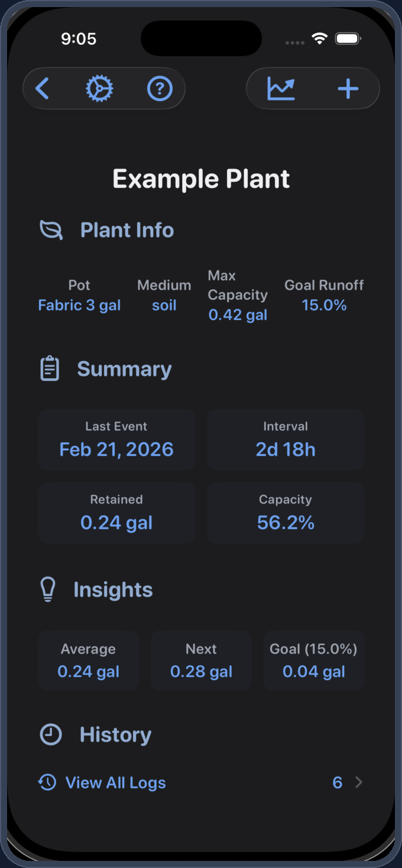The height and width of the screenshot is (868, 402).
Task: Tap the lightbulb icon beside Insights
Action: (48, 589)
